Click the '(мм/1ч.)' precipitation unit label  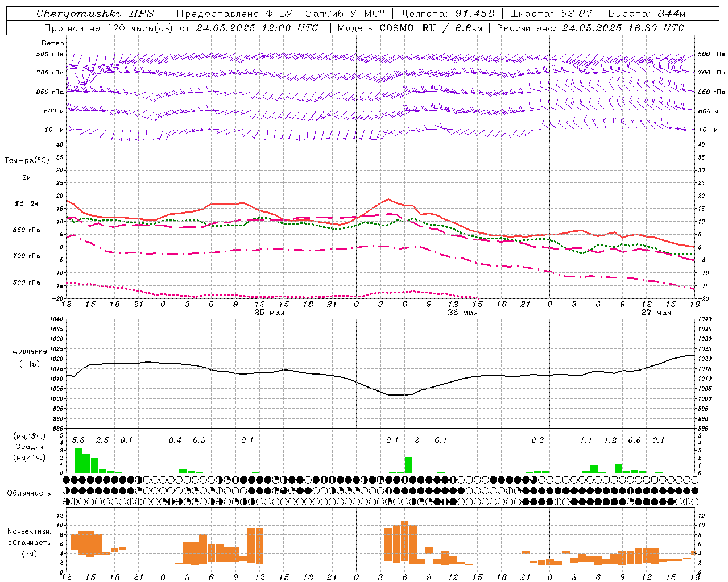point(29,458)
